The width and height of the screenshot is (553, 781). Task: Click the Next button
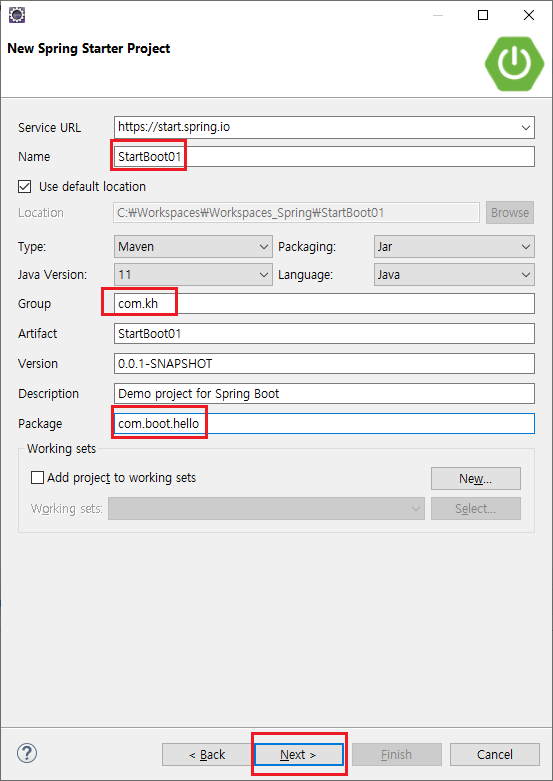(298, 755)
